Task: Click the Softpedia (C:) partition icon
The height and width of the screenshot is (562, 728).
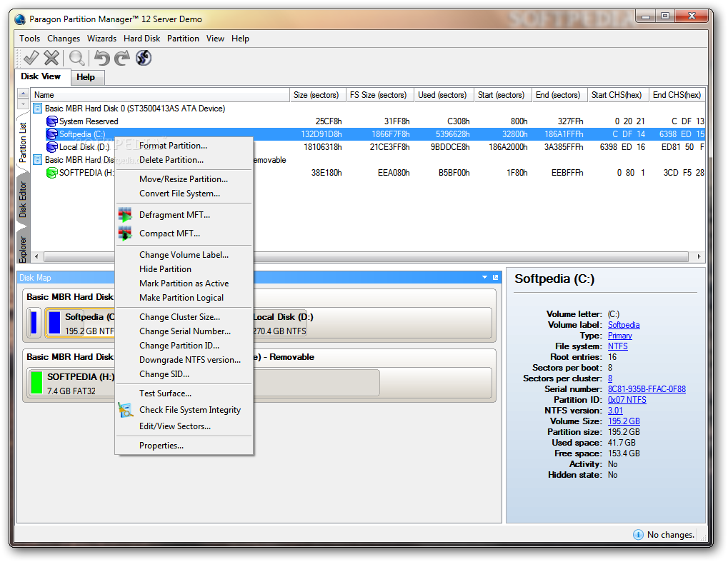Action: tap(51, 134)
